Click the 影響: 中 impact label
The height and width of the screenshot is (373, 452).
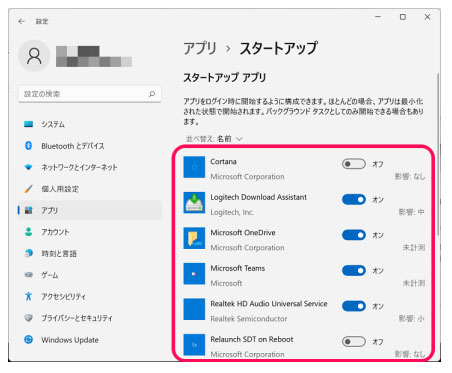coord(412,212)
